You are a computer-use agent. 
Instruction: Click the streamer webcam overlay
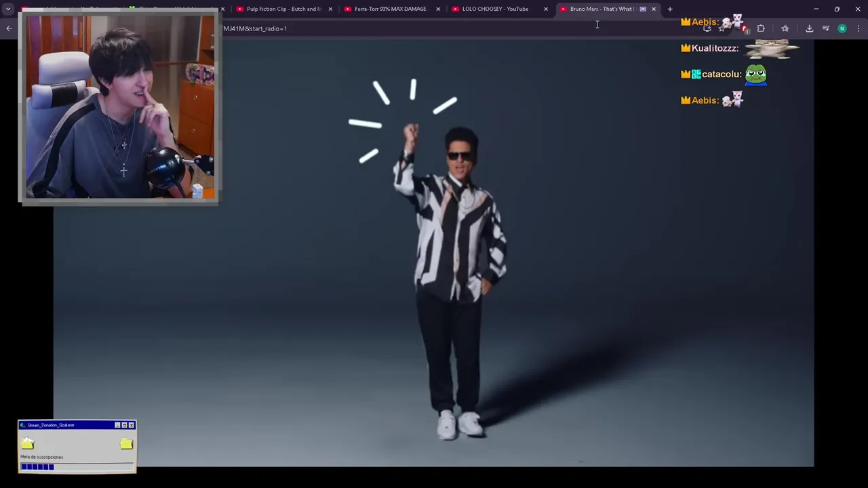(120, 107)
